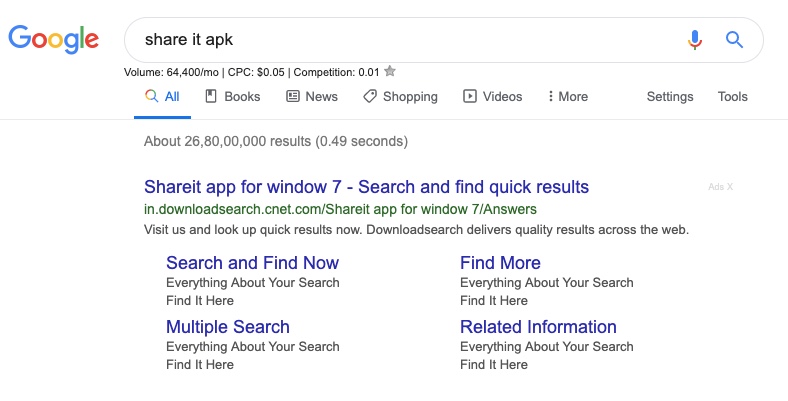This screenshot has width=788, height=401.
Task: Open 'Multiple Search' sitelink
Action: coord(228,327)
